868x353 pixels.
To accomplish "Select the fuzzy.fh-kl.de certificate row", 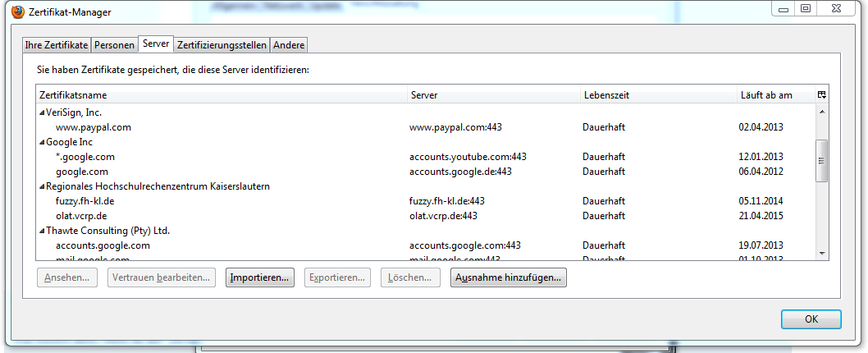I will click(x=427, y=201).
